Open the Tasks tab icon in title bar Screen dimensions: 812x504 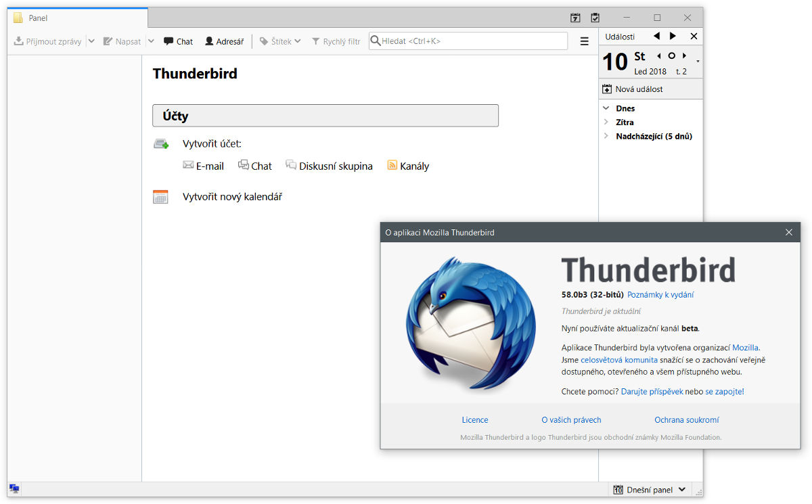595,18
